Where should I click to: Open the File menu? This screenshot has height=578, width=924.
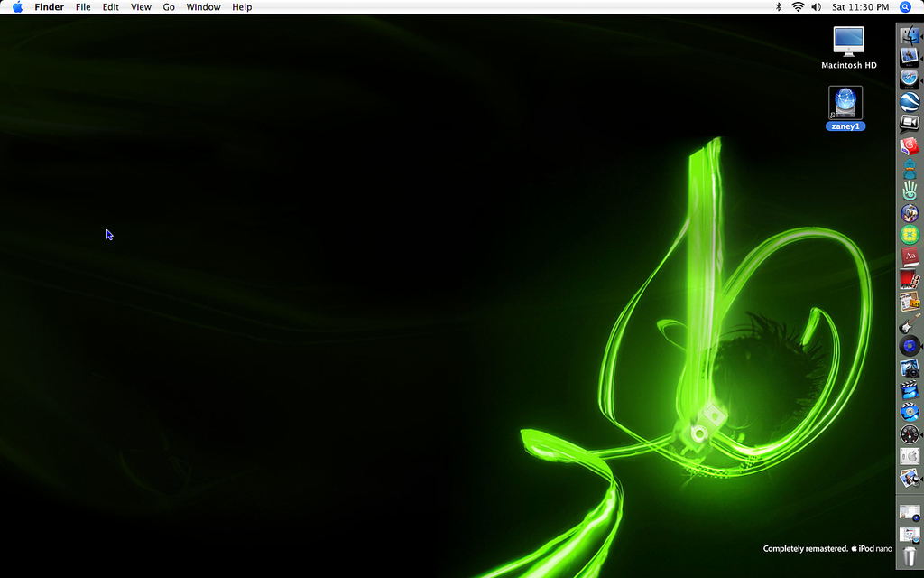click(x=83, y=7)
